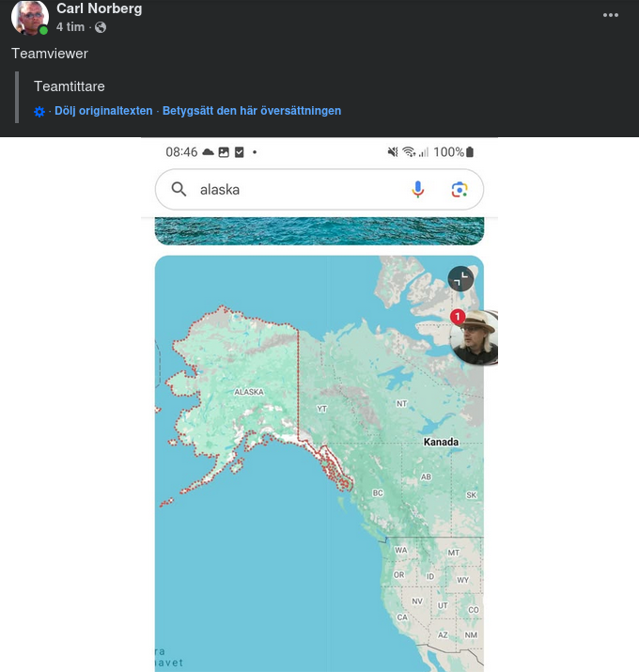Click the Dölj originaltexten link
Image resolution: width=639 pixels, height=672 pixels.
tap(103, 111)
